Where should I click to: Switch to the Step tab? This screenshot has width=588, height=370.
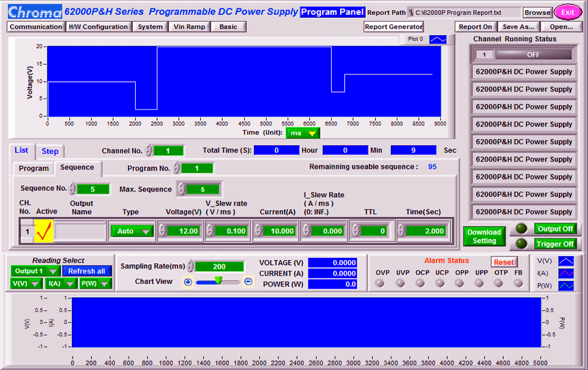point(50,151)
